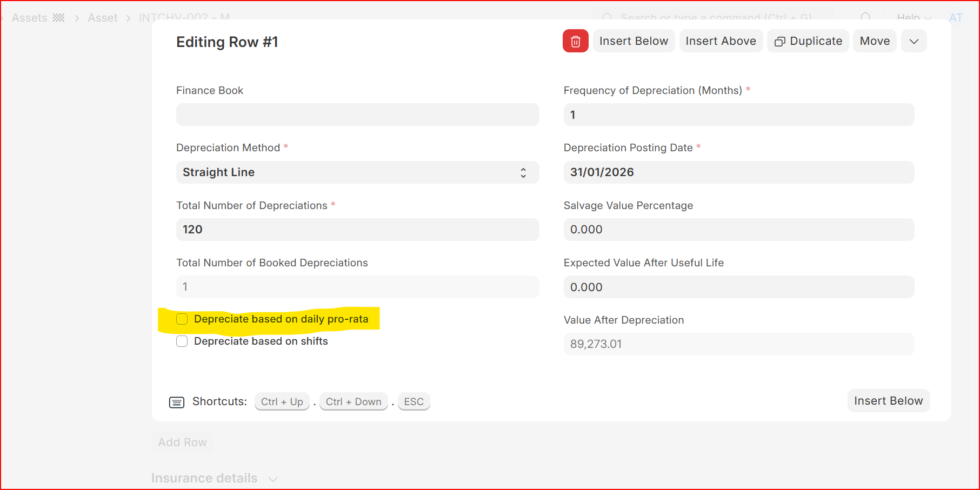Screen dimensions: 980x490
Task: Open the Depreciation Method dropdown
Action: click(x=357, y=172)
